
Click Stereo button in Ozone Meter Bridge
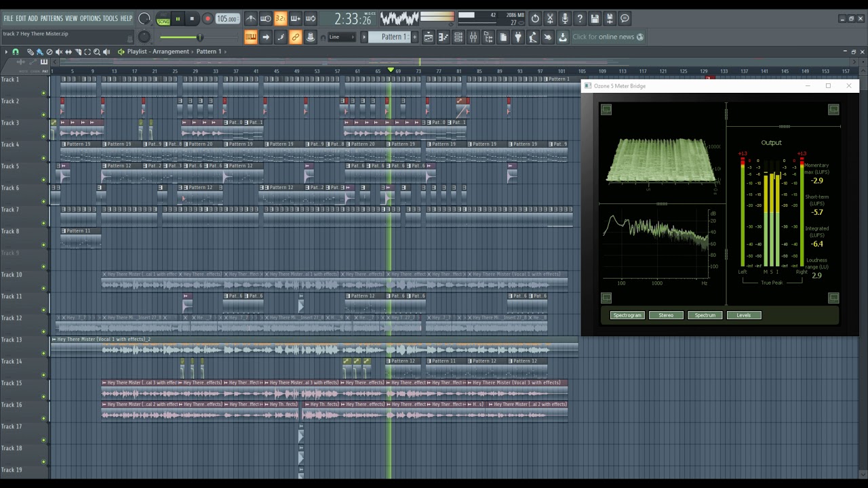point(666,315)
